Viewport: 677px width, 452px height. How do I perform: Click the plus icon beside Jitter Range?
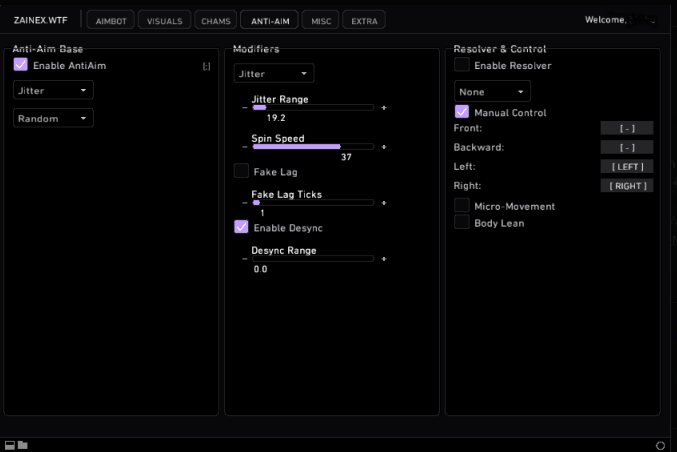point(384,107)
